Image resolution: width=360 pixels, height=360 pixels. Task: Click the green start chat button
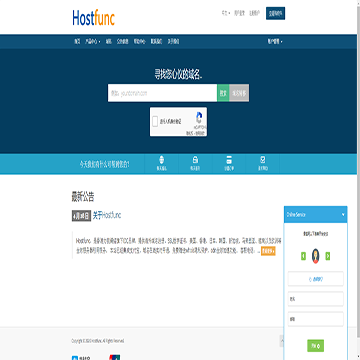click(x=315, y=346)
